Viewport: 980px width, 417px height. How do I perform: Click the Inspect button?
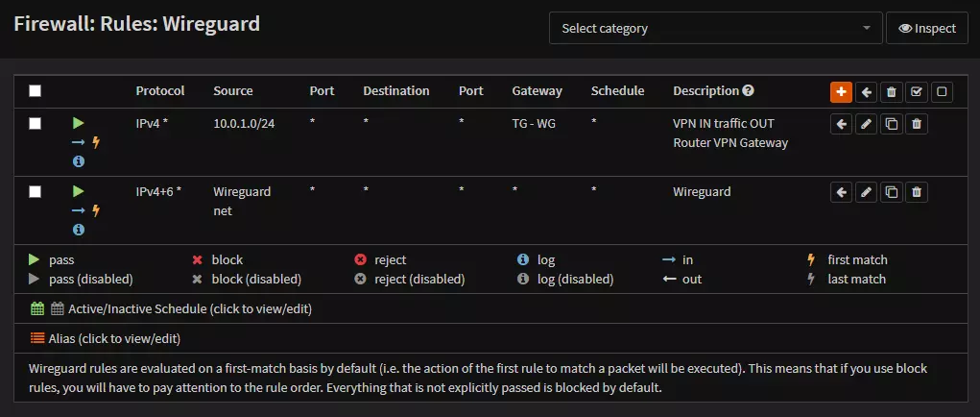point(927,28)
